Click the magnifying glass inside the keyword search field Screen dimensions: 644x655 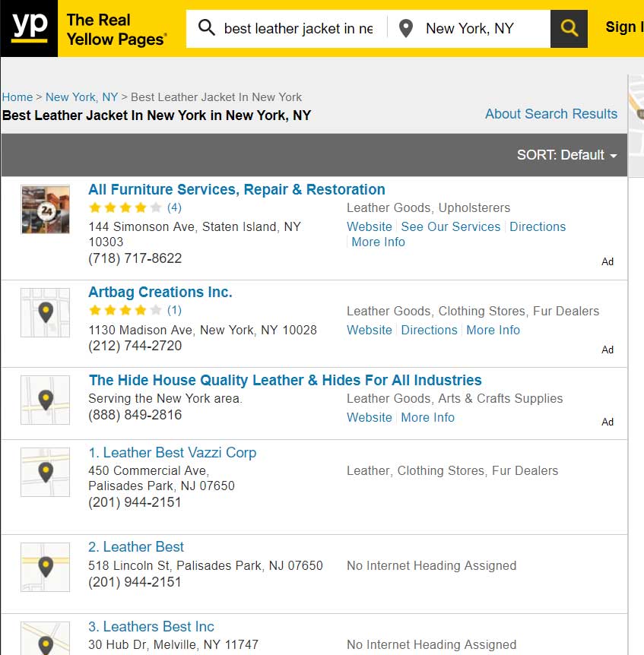click(205, 27)
